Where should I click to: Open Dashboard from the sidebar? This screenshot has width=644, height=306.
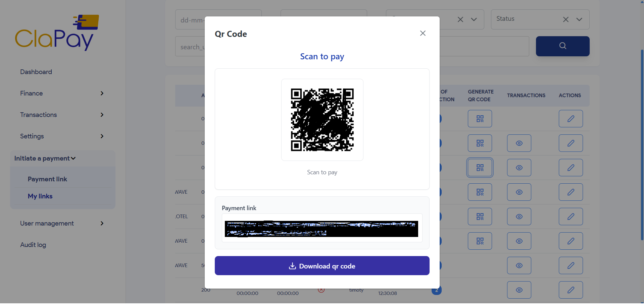pyautogui.click(x=36, y=72)
